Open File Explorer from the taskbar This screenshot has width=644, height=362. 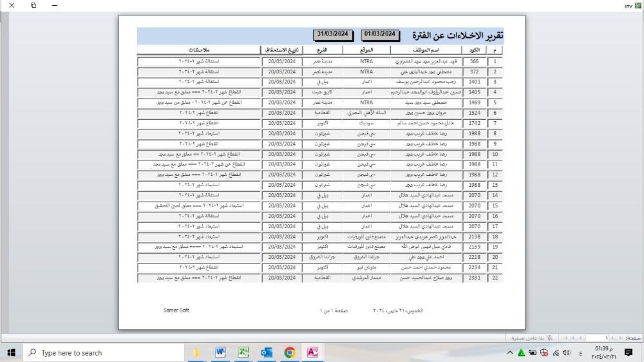click(197, 352)
